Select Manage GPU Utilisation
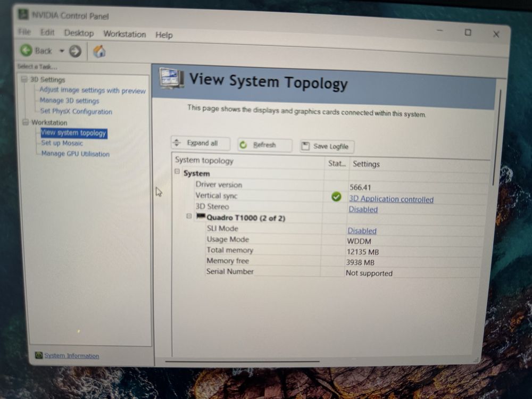532x399 pixels. [x=76, y=154]
